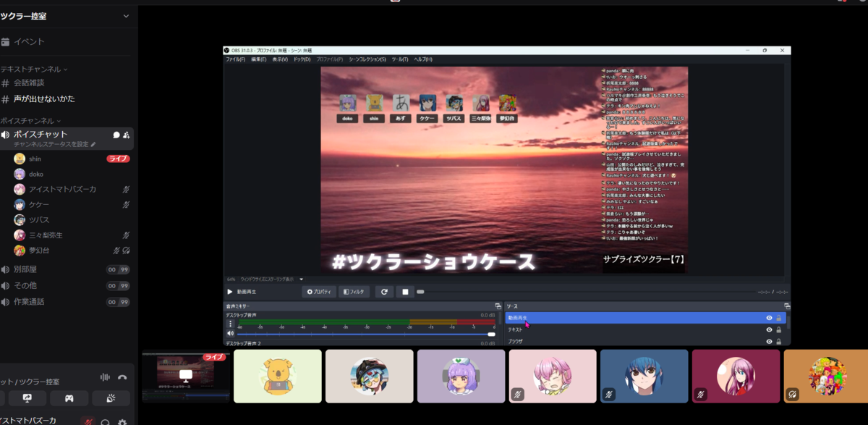Select the テキスト source row
This screenshot has width=868, height=425.
point(645,329)
